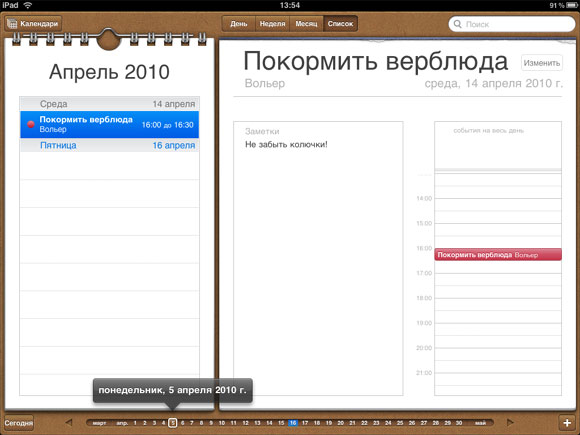Select day 25 on the date scrubber
580x435 pixels.
(400, 422)
